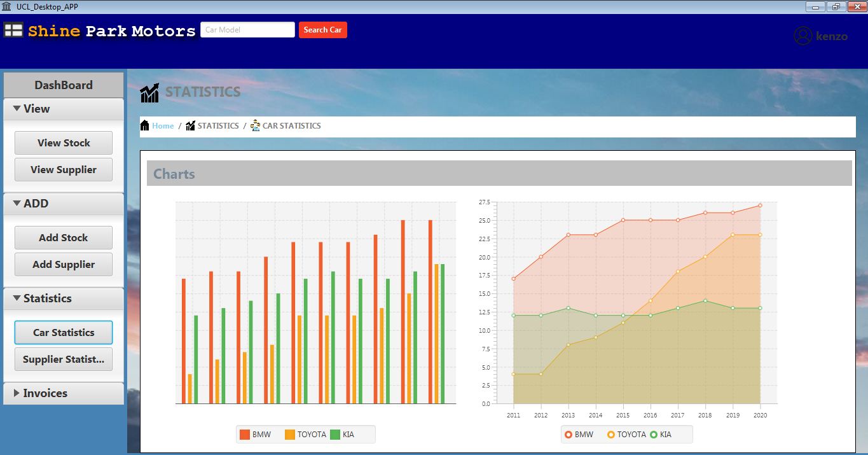Viewport: 868px width, 455px height.
Task: Click the home icon in the breadcrumb
Action: coord(144,125)
